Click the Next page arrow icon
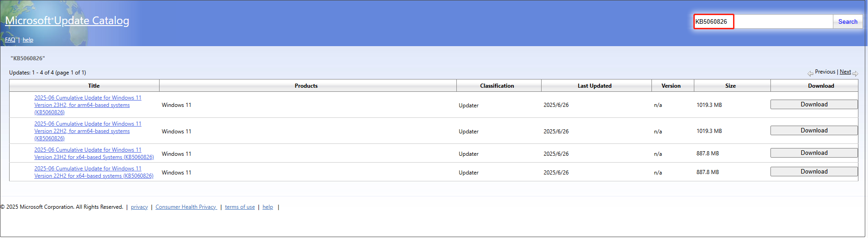Screen dimensions: 868x238 click(855, 73)
